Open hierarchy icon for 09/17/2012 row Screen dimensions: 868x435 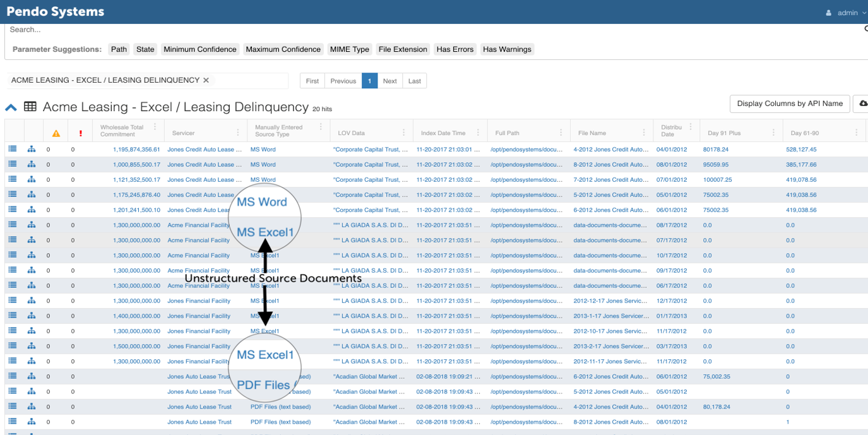[32, 271]
